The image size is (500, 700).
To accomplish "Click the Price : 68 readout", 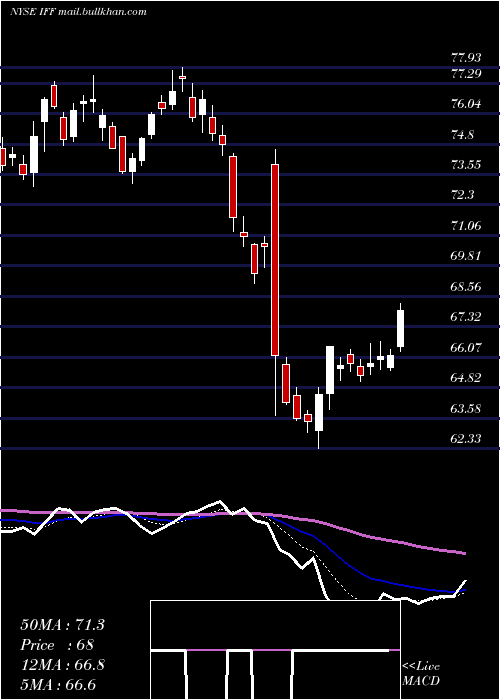I will coord(58,645).
